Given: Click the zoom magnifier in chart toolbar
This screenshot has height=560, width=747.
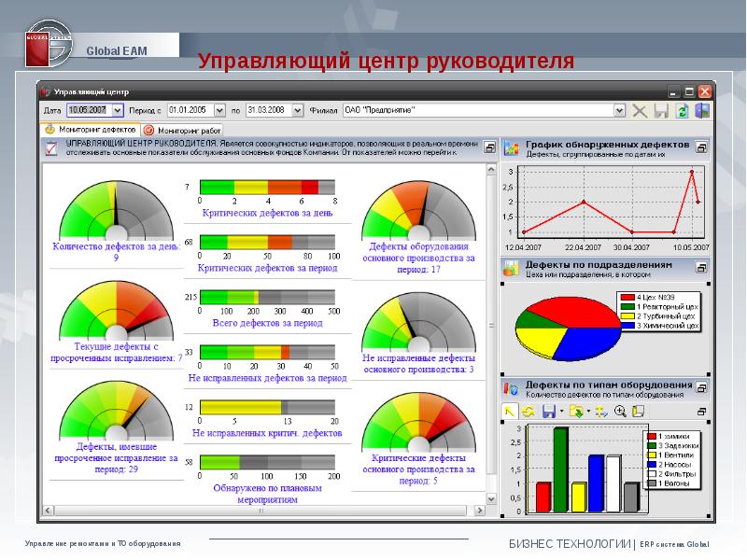Looking at the screenshot, I should point(618,411).
